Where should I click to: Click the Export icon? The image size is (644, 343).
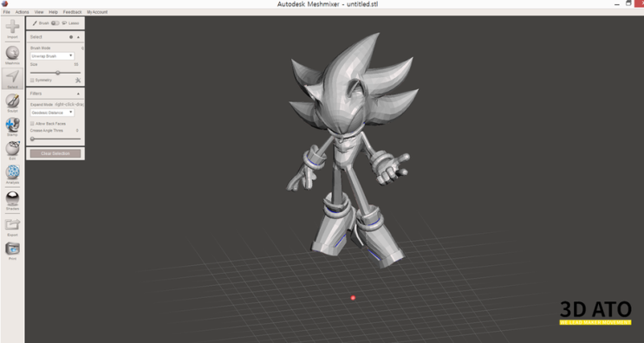pos(12,224)
